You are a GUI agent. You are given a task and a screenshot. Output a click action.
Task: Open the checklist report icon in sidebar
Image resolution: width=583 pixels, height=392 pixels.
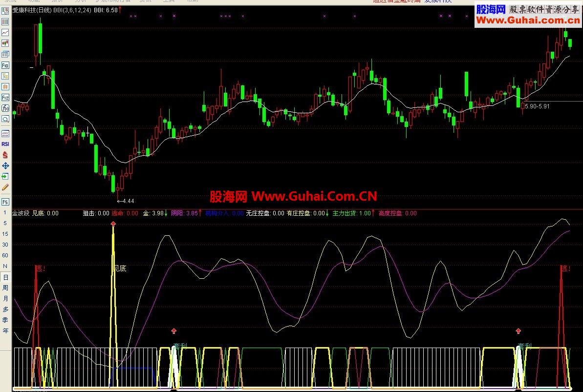(x=5, y=11)
